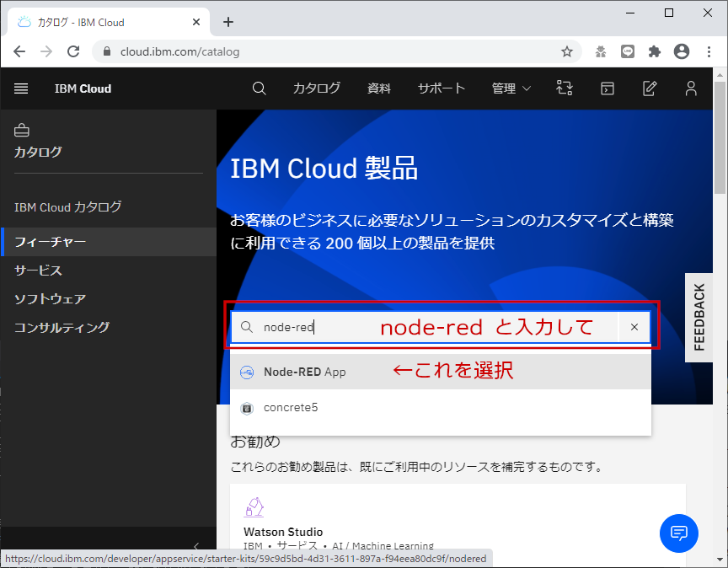Viewport: 728px width, 568px height.
Task: Select フィーチャー in the sidebar
Action: [x=109, y=242]
